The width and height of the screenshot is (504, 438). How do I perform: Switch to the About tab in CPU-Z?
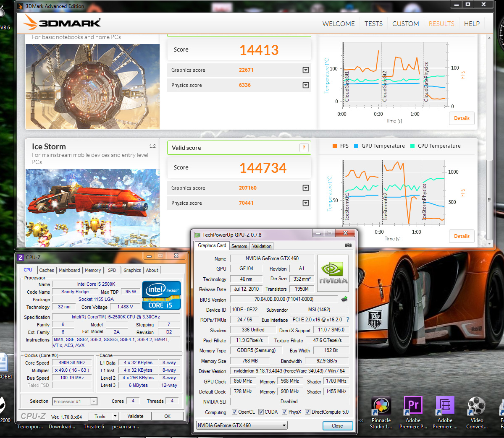(x=152, y=270)
